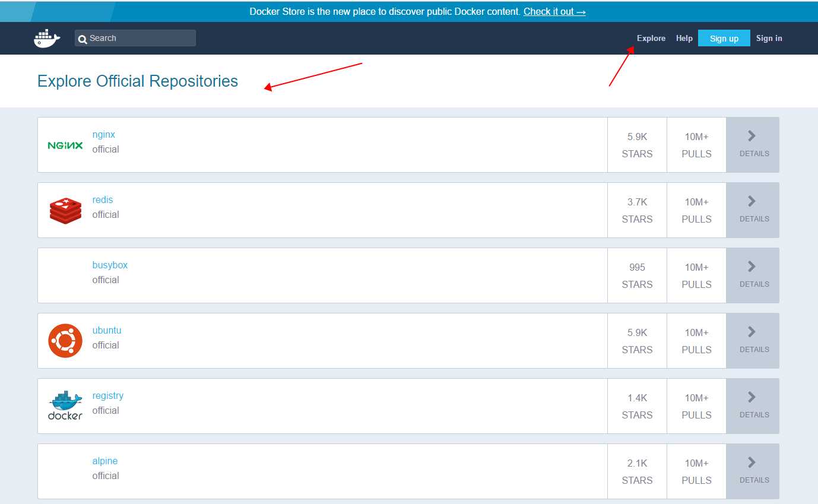The height and width of the screenshot is (504, 818).
Task: Click redis 10M+ pulls count
Action: [x=696, y=202]
